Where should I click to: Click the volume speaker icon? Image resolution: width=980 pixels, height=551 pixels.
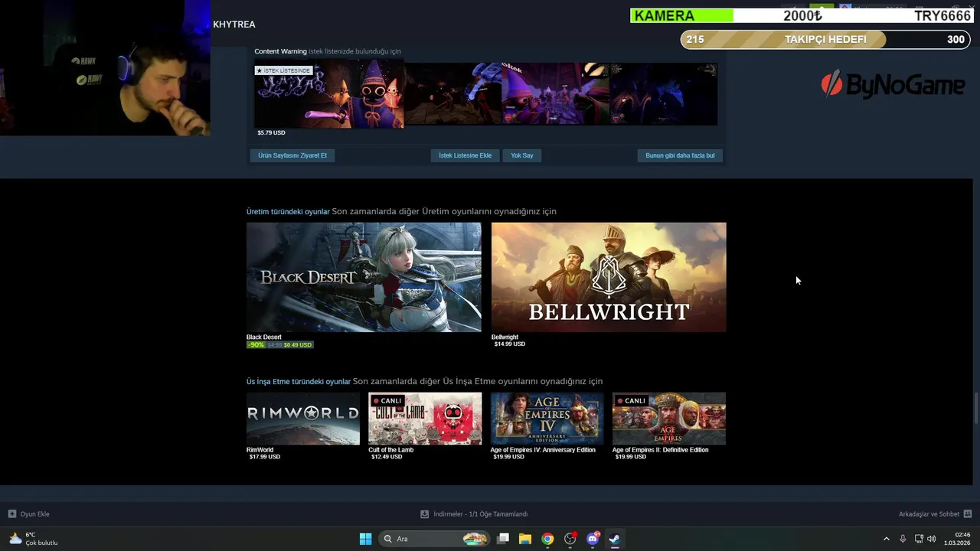tap(931, 539)
